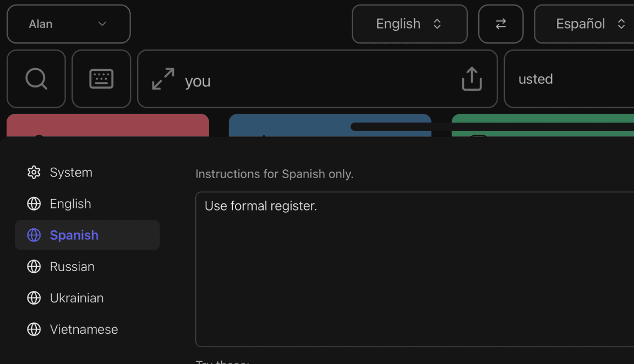
Task: Select the highlighted Spanish sidebar entry
Action: (74, 235)
